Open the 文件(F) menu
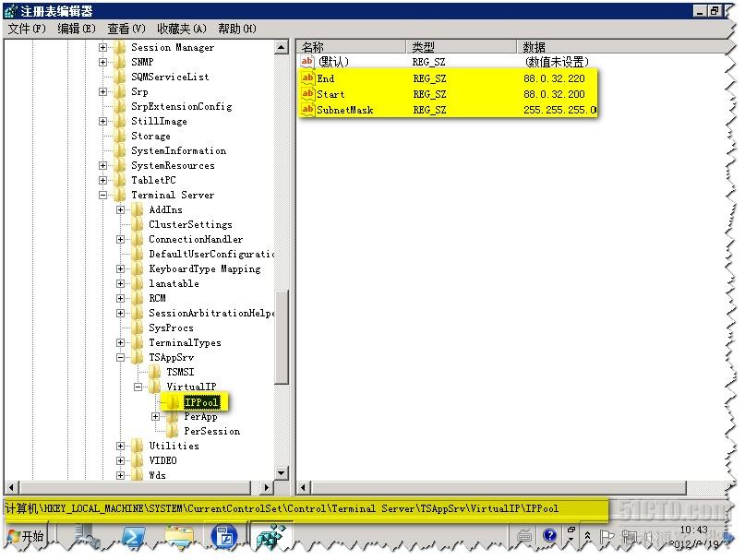This screenshot has width=745, height=560. click(27, 29)
